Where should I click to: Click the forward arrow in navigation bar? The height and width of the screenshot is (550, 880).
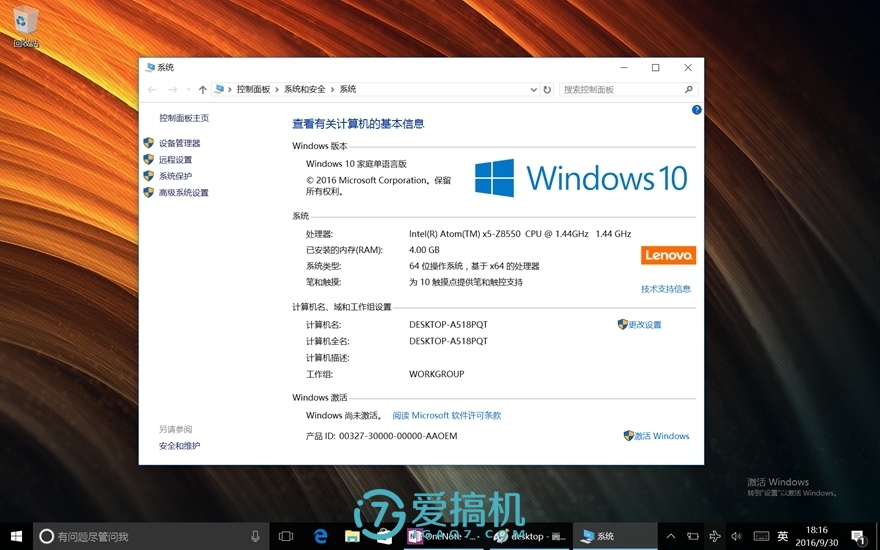(173, 89)
